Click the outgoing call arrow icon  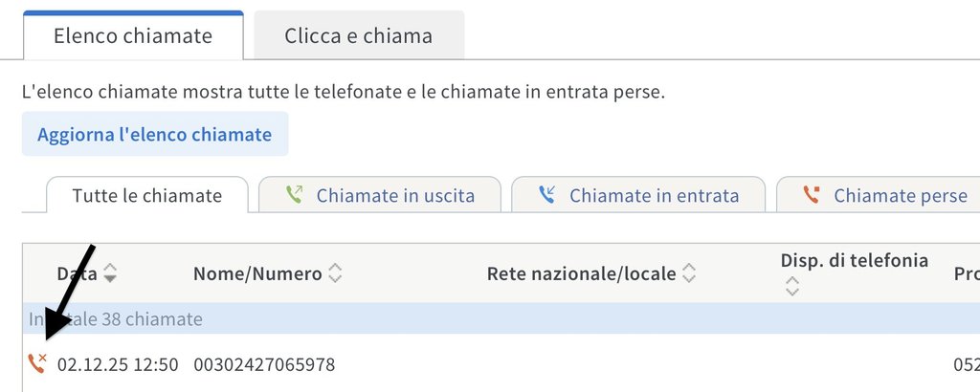coord(295,195)
